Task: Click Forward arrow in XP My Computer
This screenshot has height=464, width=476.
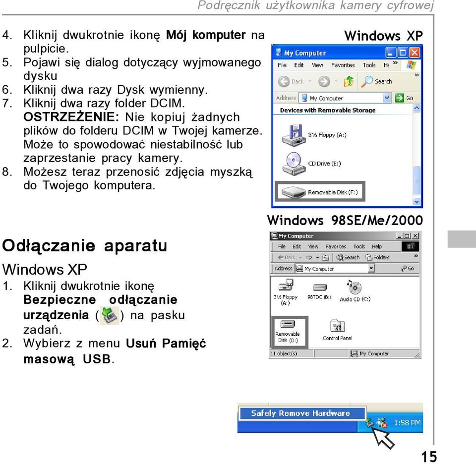Action: 324,81
